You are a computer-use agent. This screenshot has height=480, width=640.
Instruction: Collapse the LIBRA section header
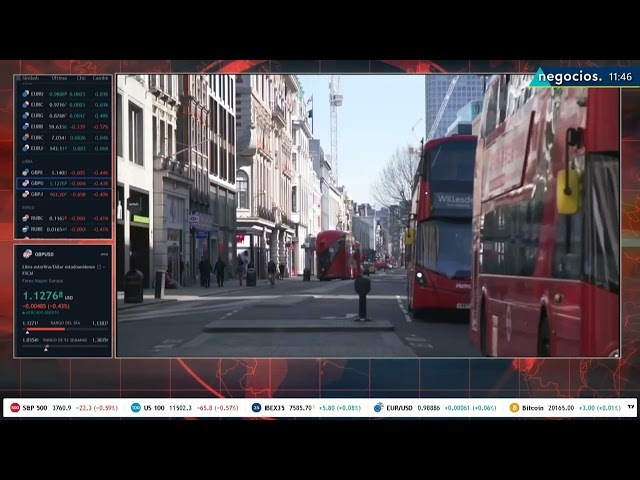pyautogui.click(x=28, y=161)
